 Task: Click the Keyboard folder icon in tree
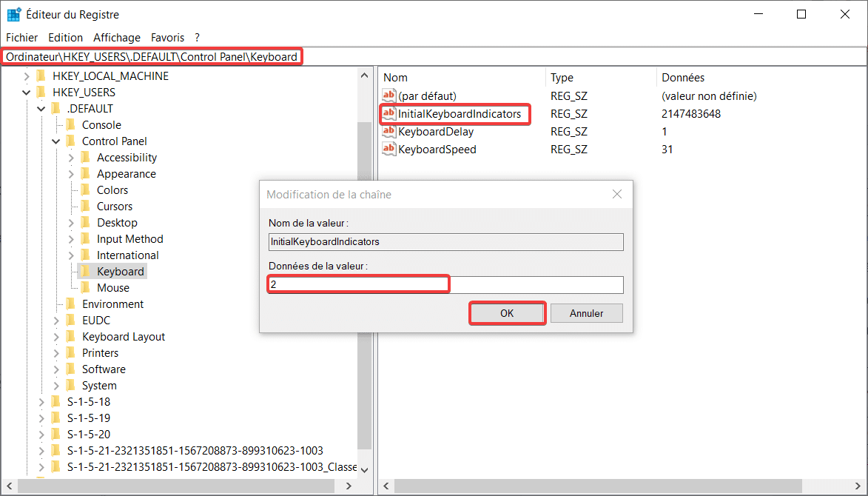(x=86, y=272)
